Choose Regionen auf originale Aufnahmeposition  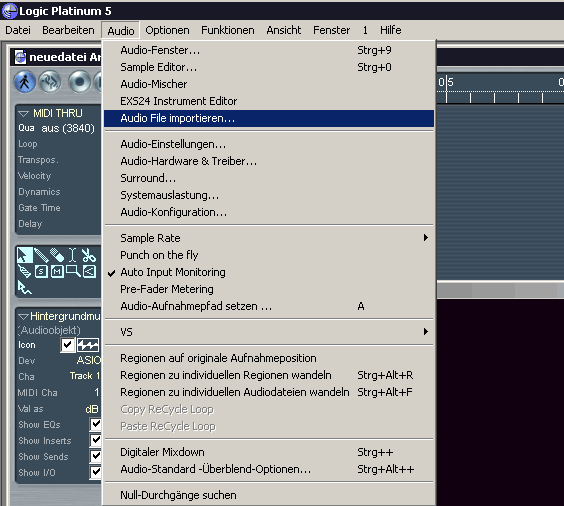click(269, 358)
